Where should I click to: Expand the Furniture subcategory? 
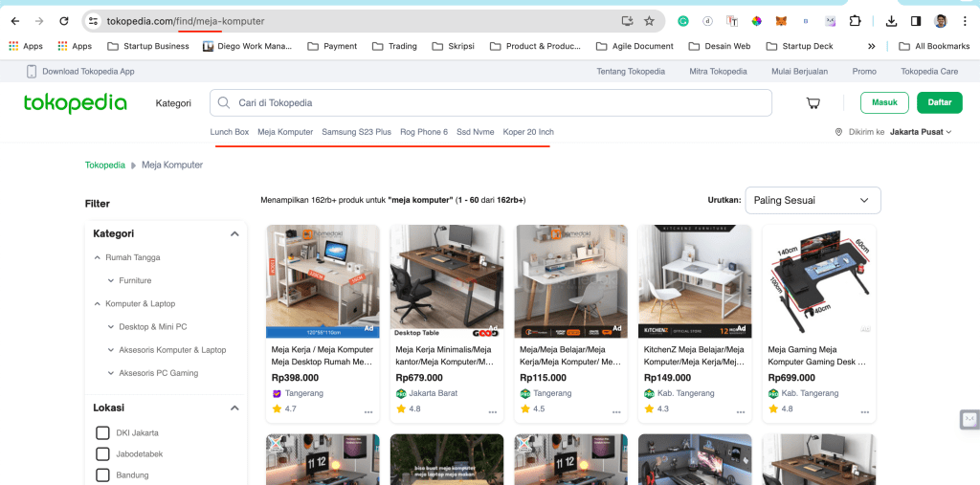pyautogui.click(x=111, y=280)
